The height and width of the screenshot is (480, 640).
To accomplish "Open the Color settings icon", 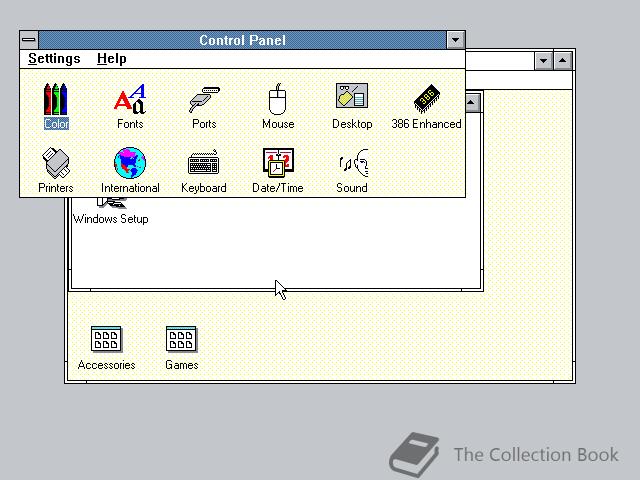I will click(56, 99).
